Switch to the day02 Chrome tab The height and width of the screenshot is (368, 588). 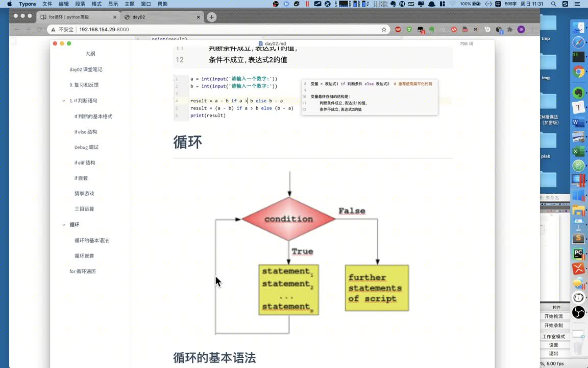pyautogui.click(x=163, y=17)
